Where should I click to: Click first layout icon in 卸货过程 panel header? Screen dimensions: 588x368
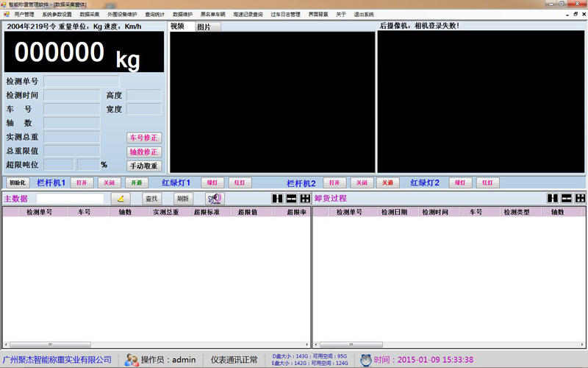pos(553,199)
